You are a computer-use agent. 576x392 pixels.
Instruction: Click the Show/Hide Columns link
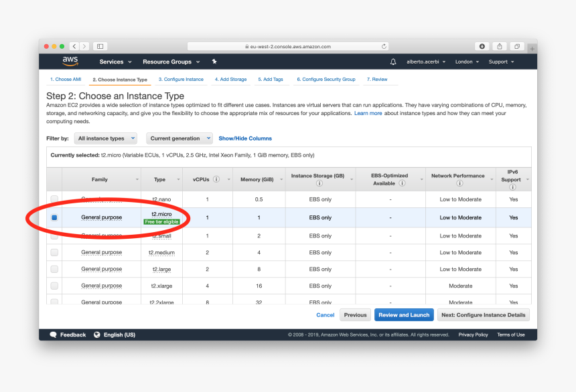tap(245, 138)
